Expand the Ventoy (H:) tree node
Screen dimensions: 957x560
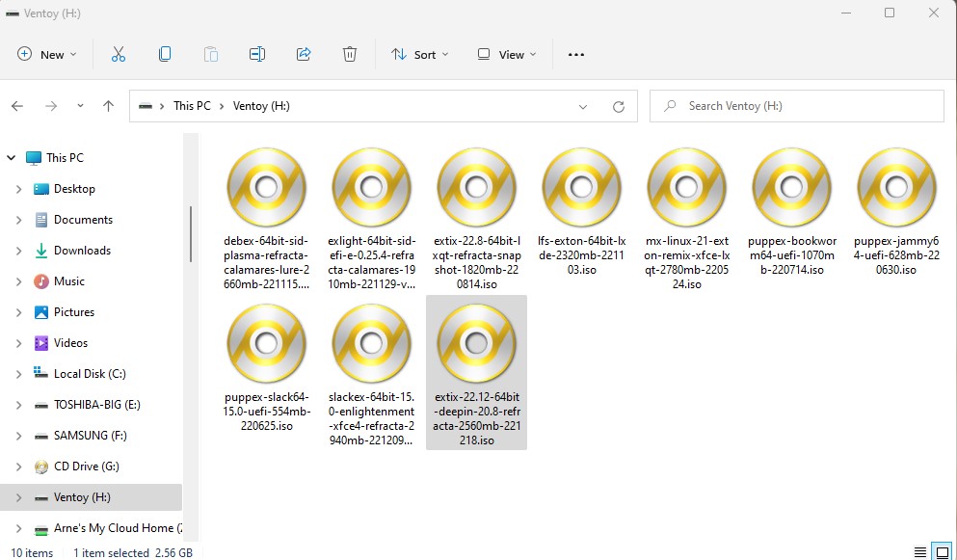(x=19, y=497)
